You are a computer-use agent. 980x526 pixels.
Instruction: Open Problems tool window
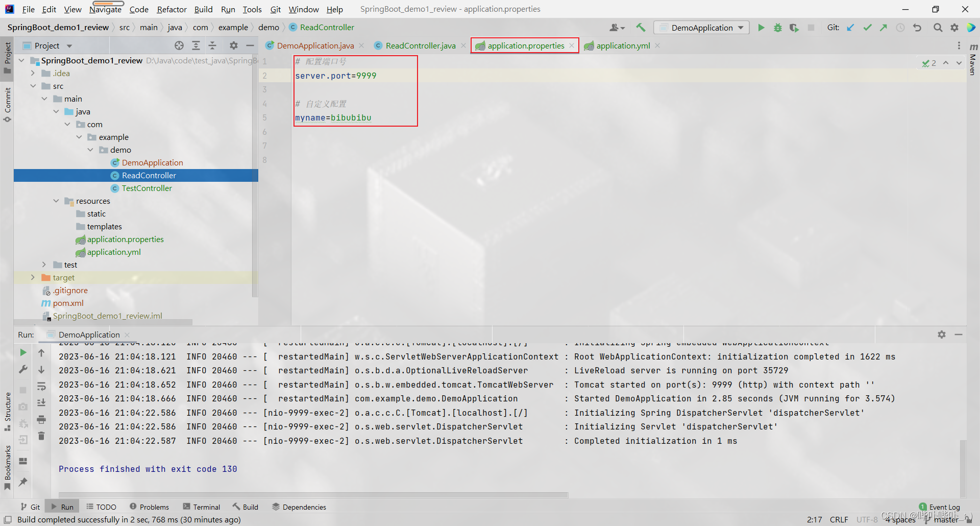(149, 507)
